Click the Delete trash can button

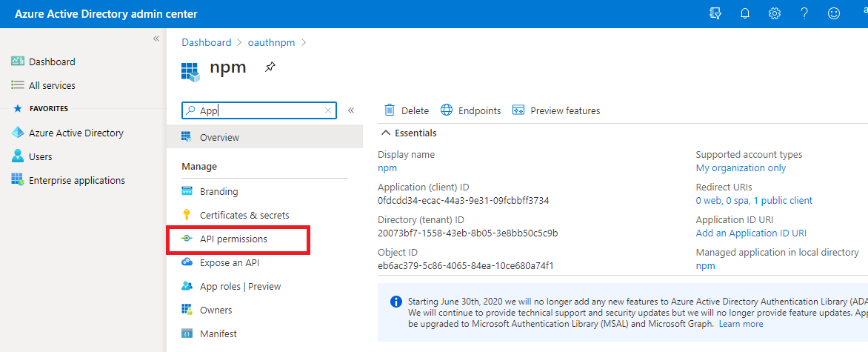[x=407, y=110]
